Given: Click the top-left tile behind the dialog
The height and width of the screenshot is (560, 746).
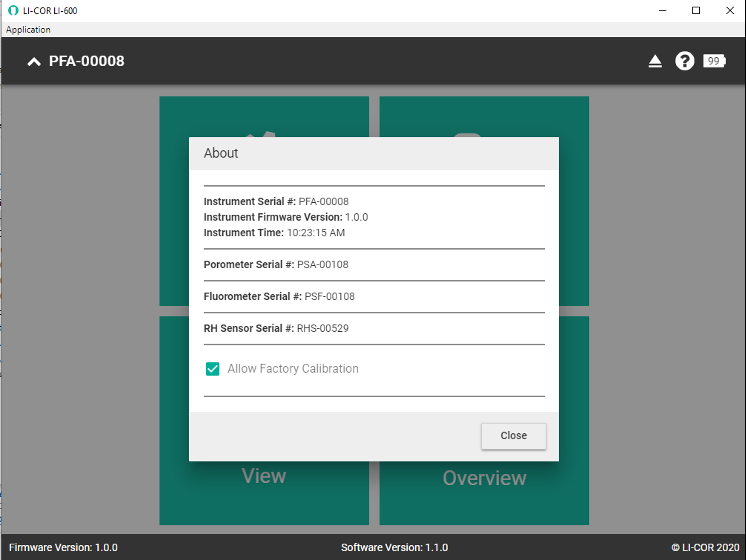Looking at the screenshot, I should pos(263,115).
